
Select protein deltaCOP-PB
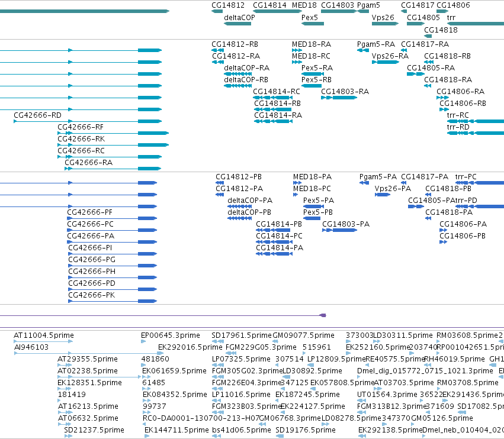(x=249, y=212)
